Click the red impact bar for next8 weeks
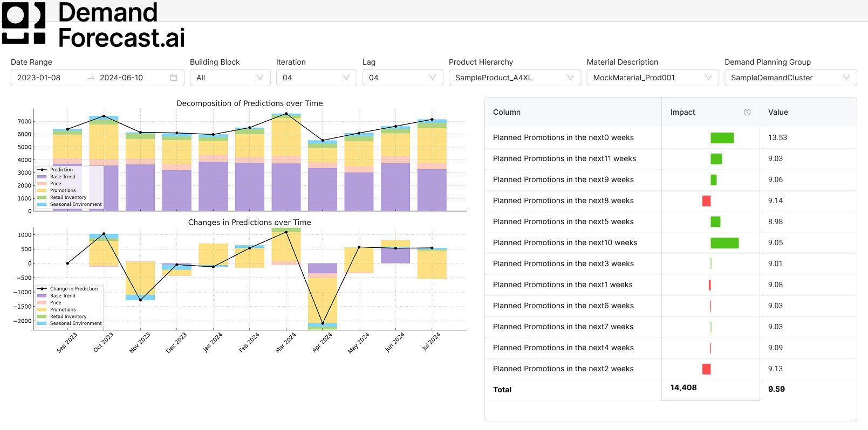Image resolution: width=868 pixels, height=430 pixels. 706,201
